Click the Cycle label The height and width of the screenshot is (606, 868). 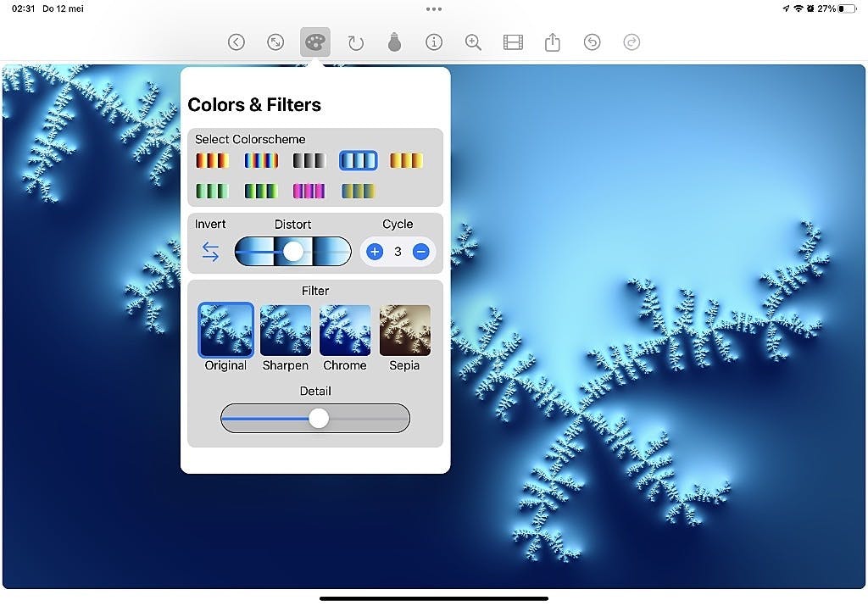tap(398, 224)
